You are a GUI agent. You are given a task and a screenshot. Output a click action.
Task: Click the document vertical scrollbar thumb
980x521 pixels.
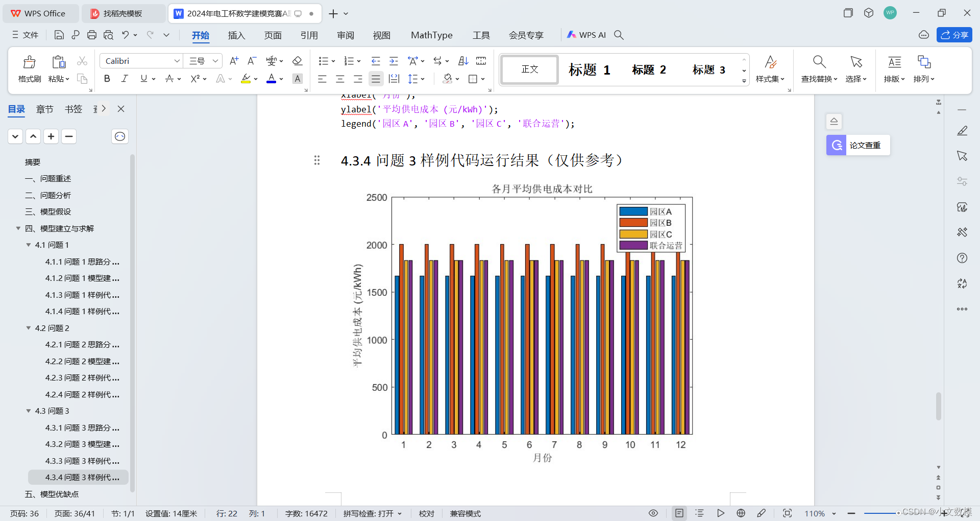tap(938, 406)
